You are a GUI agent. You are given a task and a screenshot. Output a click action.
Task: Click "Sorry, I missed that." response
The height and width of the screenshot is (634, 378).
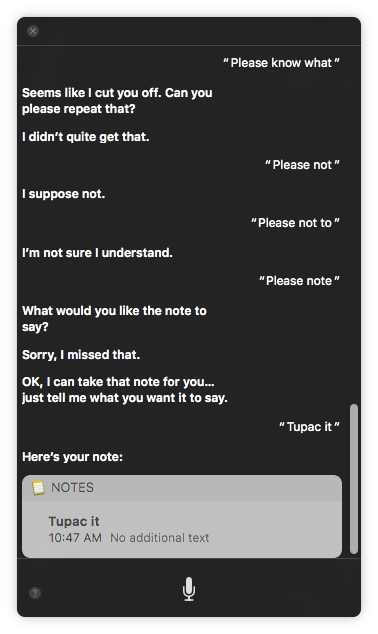coord(81,355)
